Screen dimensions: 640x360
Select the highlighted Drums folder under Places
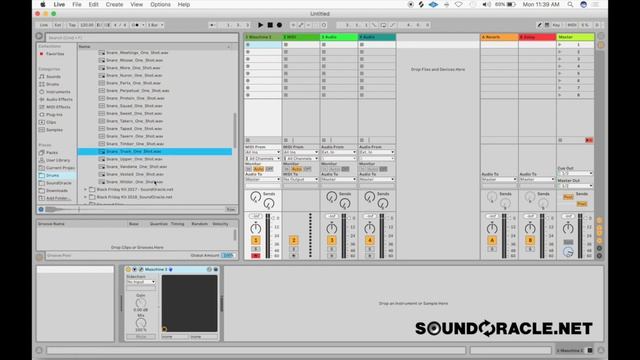click(57, 176)
